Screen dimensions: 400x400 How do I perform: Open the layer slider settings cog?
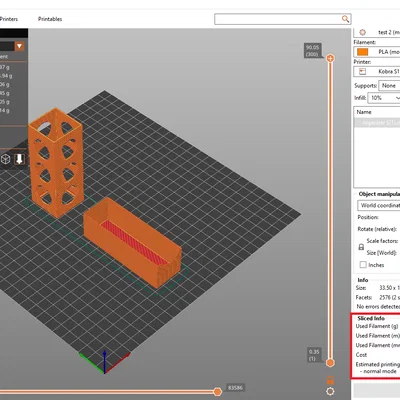pos(330,391)
